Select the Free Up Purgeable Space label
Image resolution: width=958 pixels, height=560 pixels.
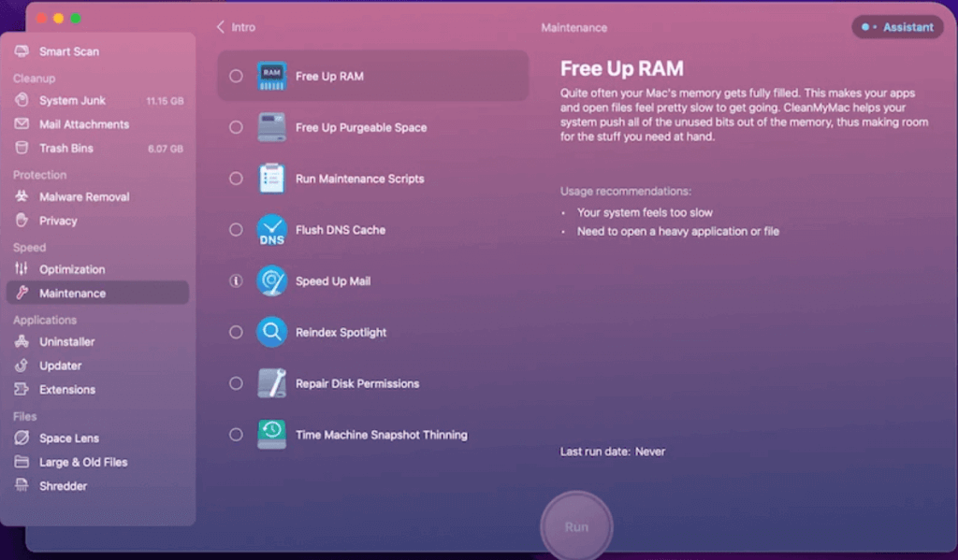click(361, 127)
